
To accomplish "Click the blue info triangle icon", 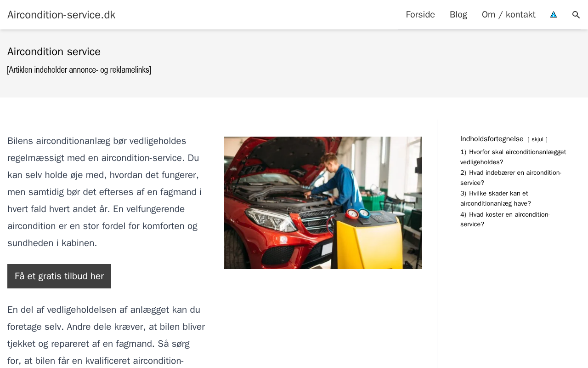I will pyautogui.click(x=554, y=15).
